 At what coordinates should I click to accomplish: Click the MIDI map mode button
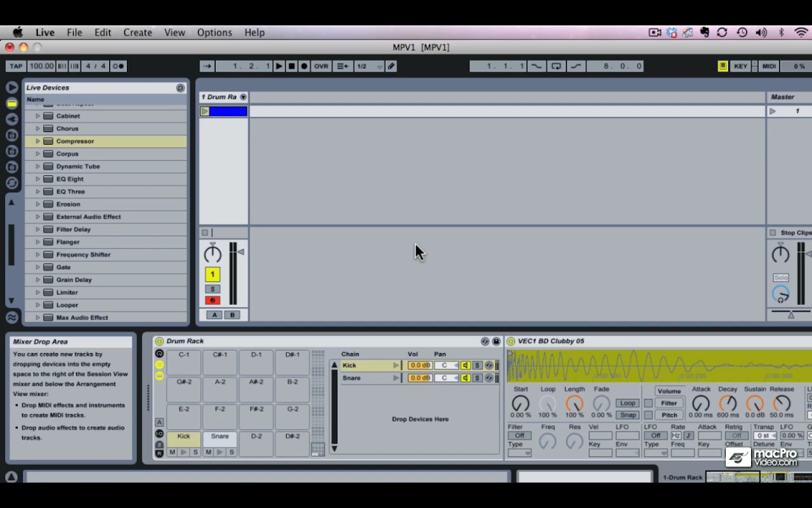coord(769,66)
